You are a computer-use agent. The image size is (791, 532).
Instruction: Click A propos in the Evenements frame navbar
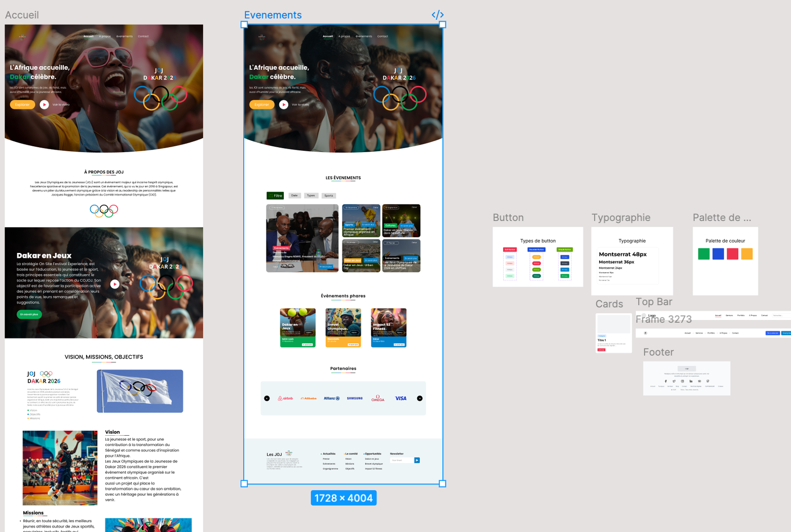344,36
